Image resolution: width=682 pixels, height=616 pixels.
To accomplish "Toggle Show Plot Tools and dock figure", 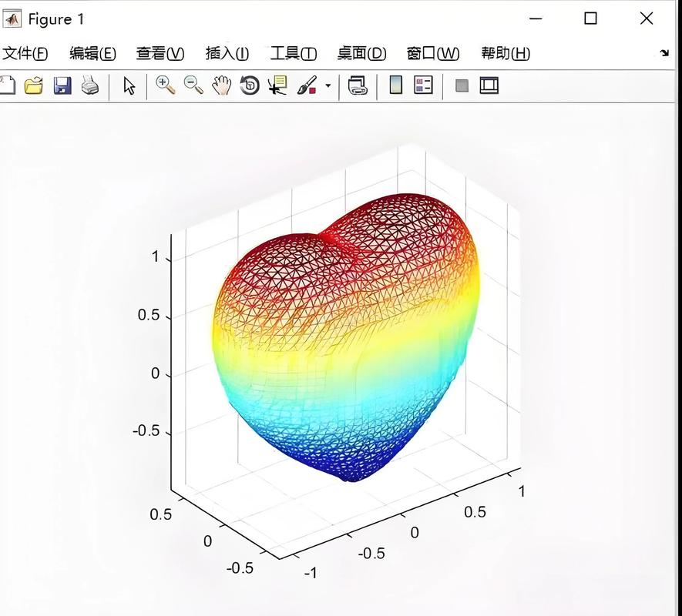I will click(487, 86).
